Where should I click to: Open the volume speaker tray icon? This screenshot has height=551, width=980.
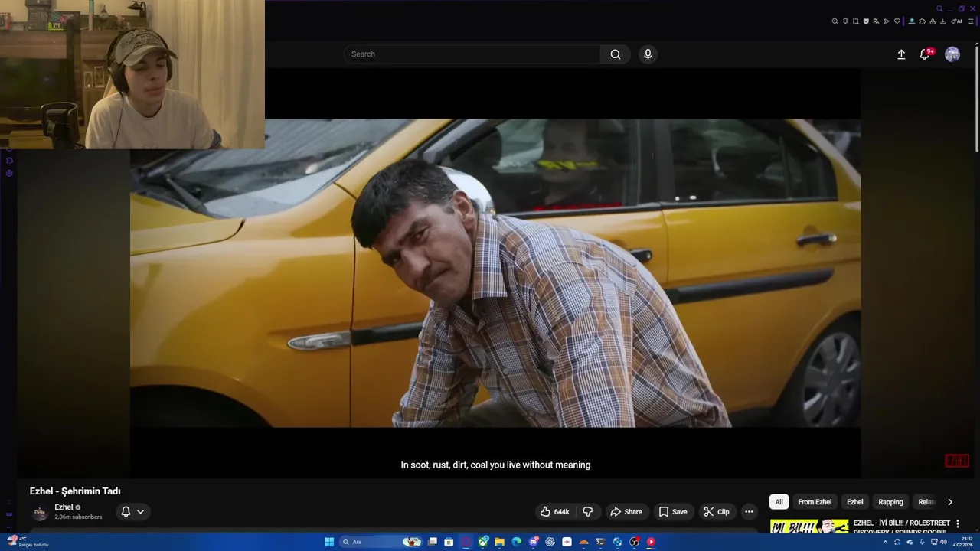click(x=943, y=542)
